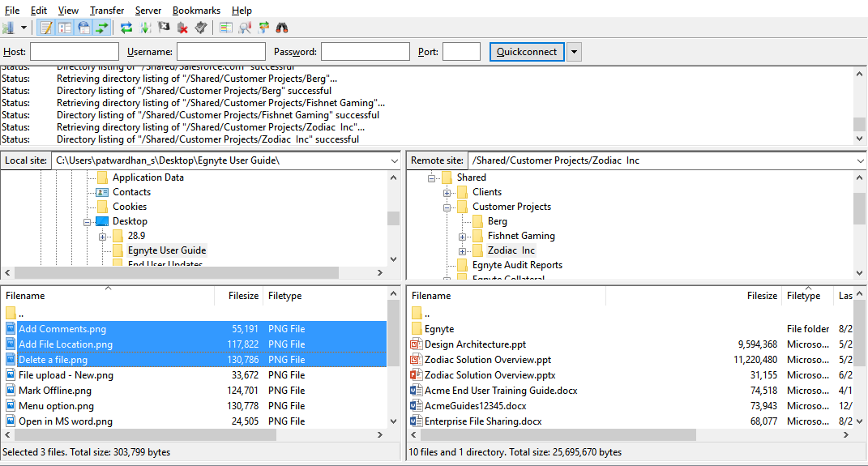Click the disconnect from server icon
Viewport: 868px width, 466px height.
182,28
